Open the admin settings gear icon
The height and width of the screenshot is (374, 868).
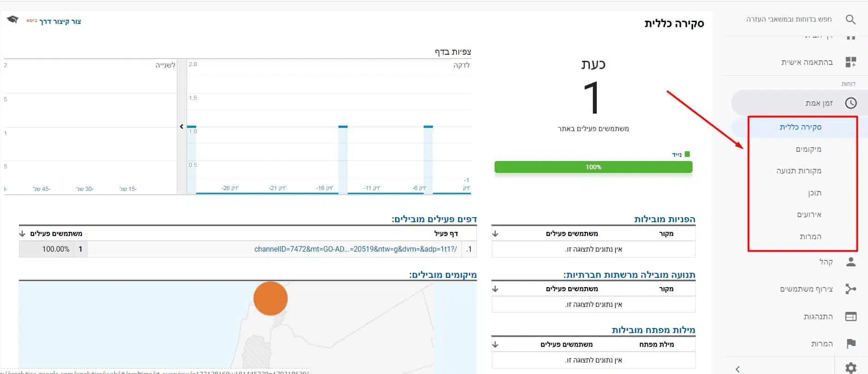point(851,368)
